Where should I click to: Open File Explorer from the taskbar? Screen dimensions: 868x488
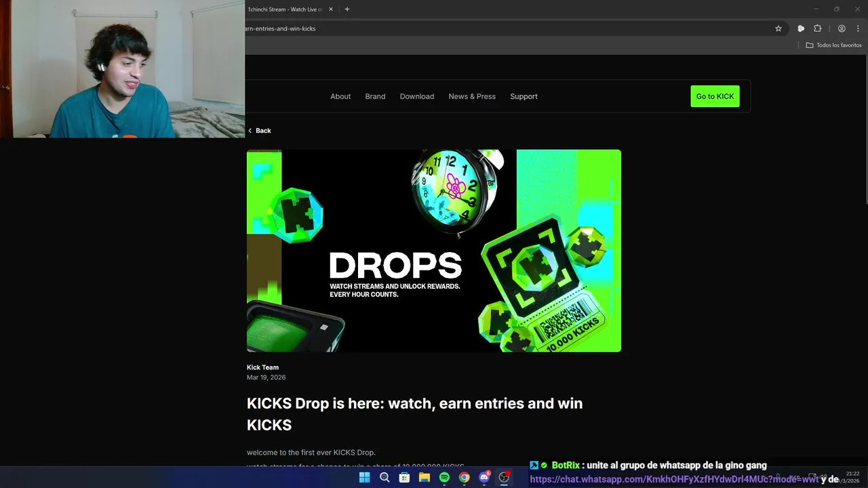pos(425,477)
